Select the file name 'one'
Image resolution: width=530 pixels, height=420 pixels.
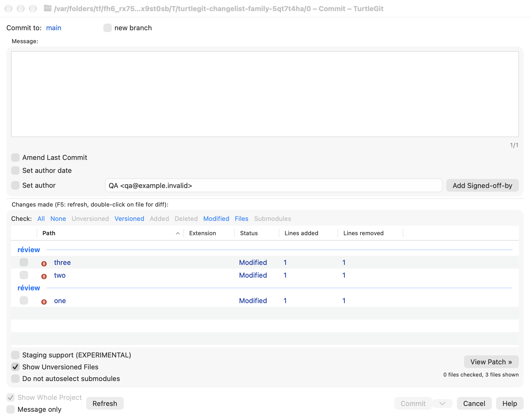tap(60, 301)
